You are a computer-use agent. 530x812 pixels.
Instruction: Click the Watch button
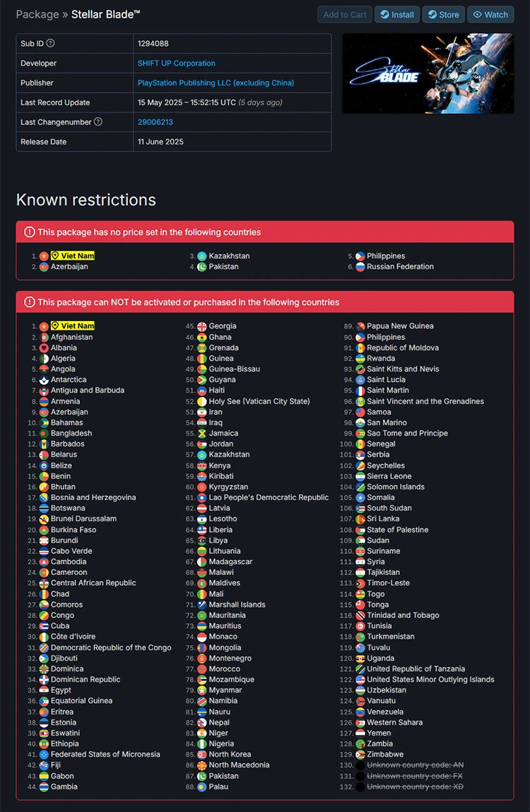pos(490,14)
